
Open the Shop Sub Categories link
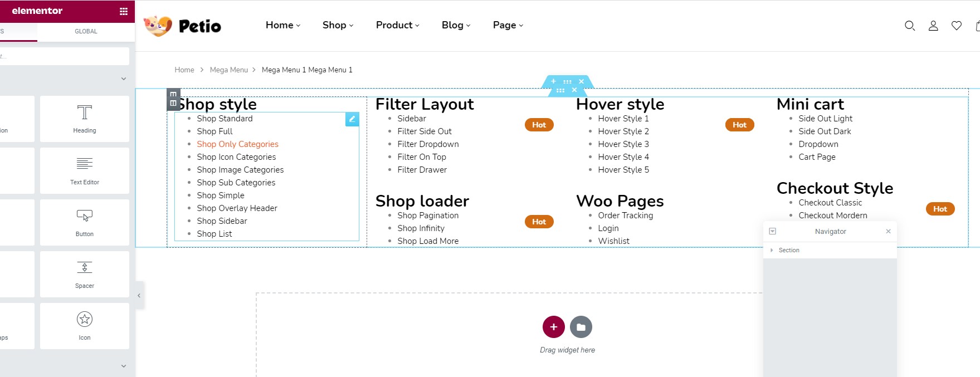pyautogui.click(x=236, y=183)
